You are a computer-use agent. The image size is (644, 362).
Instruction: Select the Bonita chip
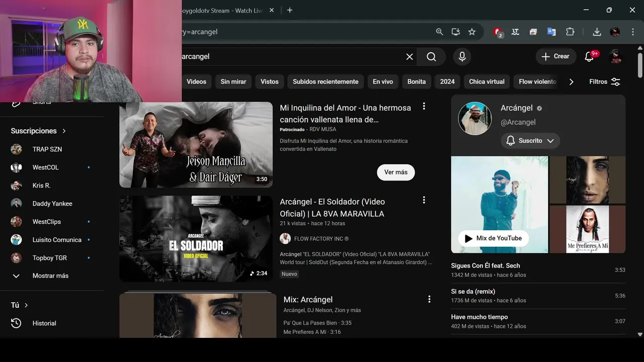click(417, 81)
